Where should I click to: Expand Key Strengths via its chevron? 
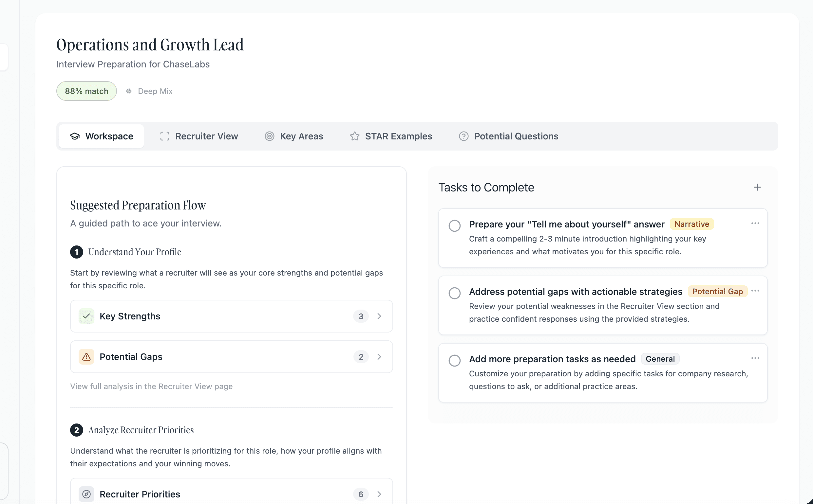[379, 316]
